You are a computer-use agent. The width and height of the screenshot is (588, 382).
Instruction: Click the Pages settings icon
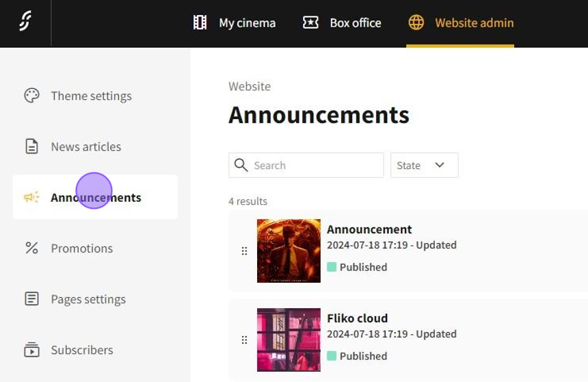31,299
